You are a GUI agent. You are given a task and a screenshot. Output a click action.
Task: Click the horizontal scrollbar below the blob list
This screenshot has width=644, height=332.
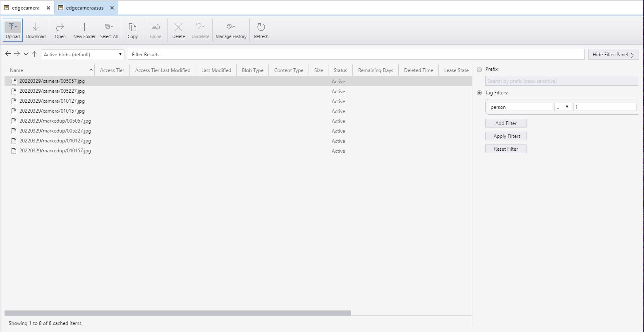[178, 313]
